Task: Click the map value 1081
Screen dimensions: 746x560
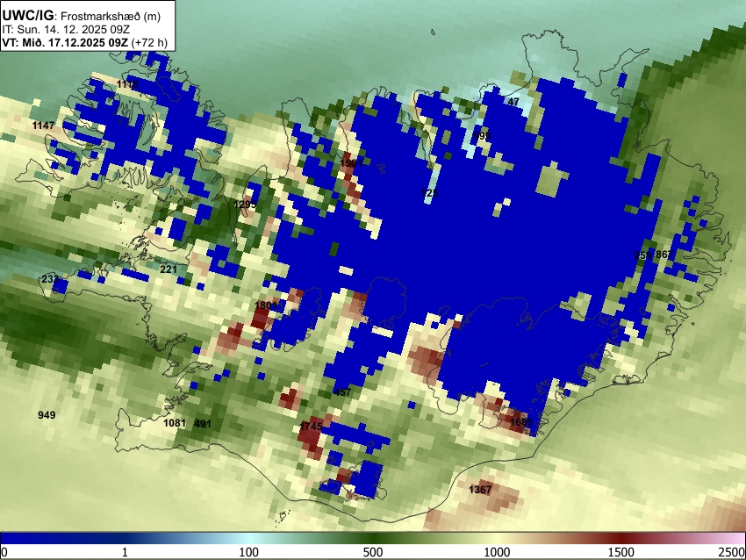Action: pos(175,423)
